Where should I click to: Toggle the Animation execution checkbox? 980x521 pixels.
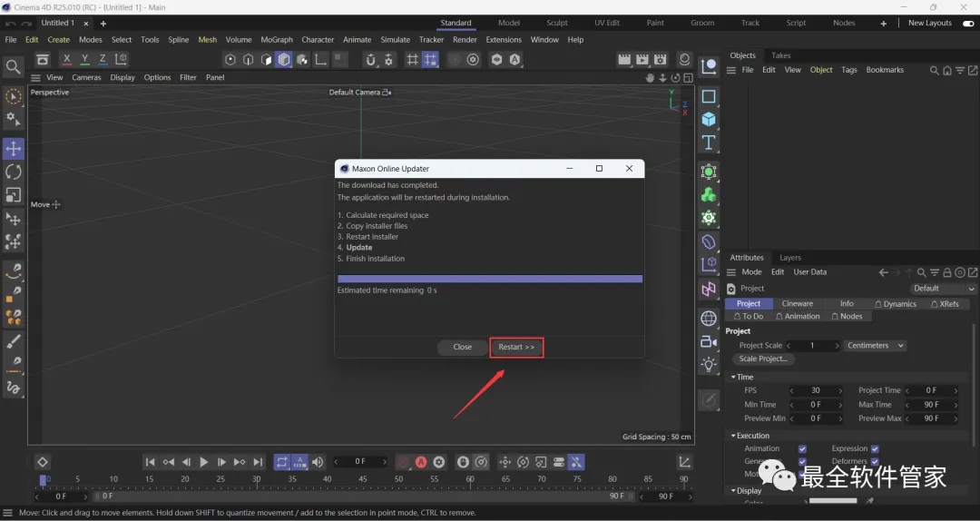(x=802, y=449)
